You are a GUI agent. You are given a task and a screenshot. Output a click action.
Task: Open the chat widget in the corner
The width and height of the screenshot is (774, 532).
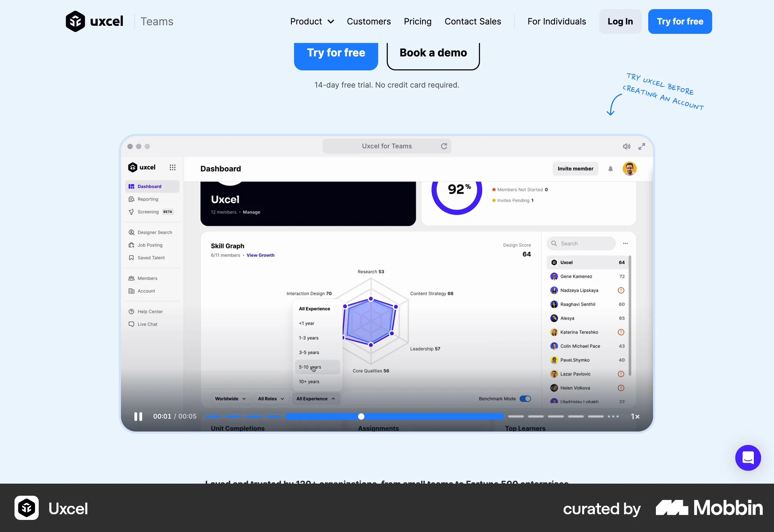click(x=747, y=458)
